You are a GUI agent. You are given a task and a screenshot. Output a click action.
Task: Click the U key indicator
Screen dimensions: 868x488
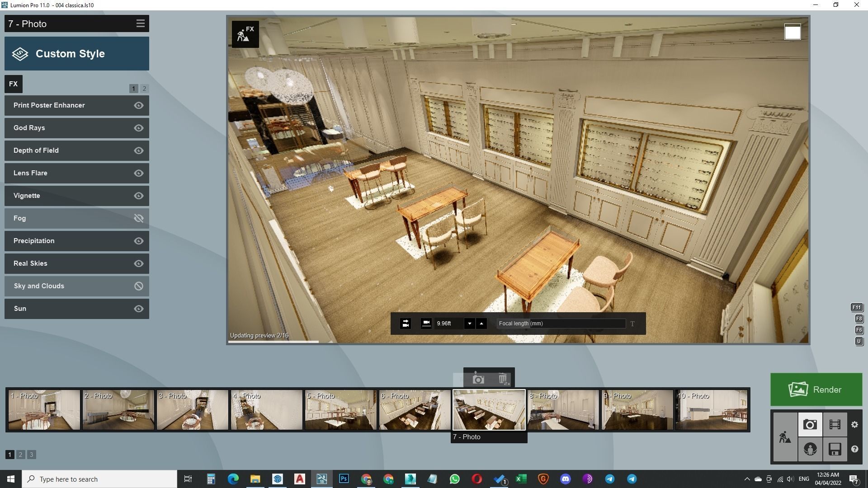tap(859, 342)
